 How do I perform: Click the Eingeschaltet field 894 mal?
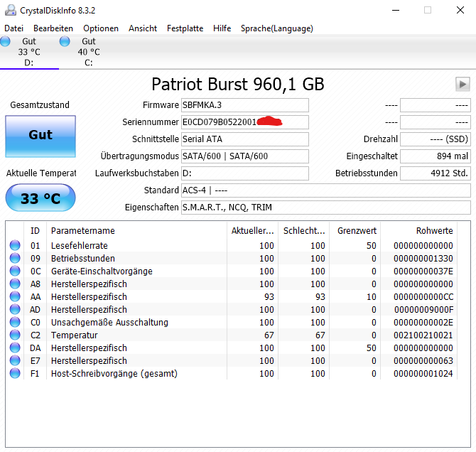(436, 156)
